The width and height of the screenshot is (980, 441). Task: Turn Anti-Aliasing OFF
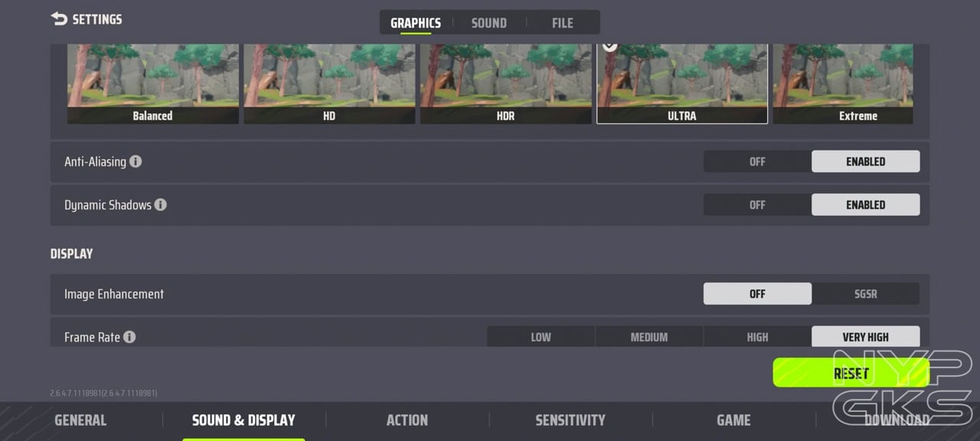coord(757,162)
